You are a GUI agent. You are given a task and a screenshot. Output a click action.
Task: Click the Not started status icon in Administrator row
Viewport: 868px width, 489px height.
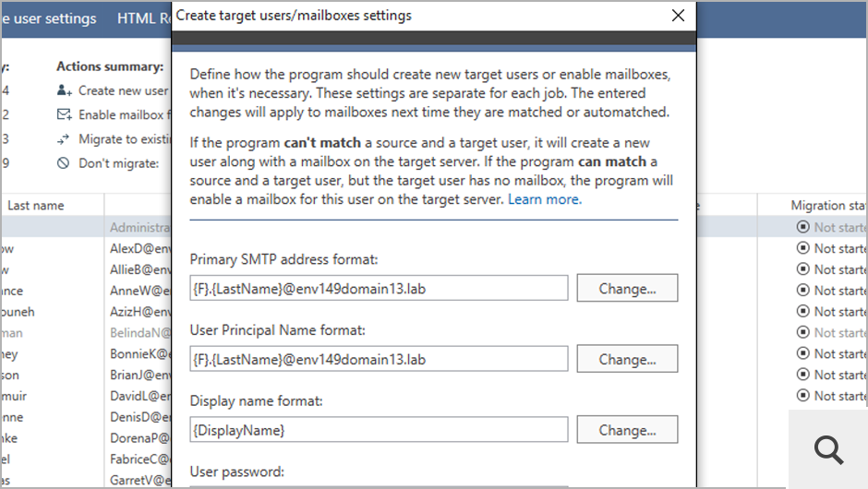pos(802,227)
